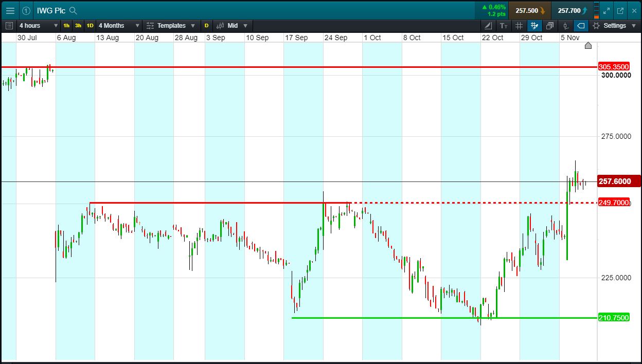This screenshot has width=642, height=364.
Task: Click the yellow D default button
Action: click(x=206, y=26)
